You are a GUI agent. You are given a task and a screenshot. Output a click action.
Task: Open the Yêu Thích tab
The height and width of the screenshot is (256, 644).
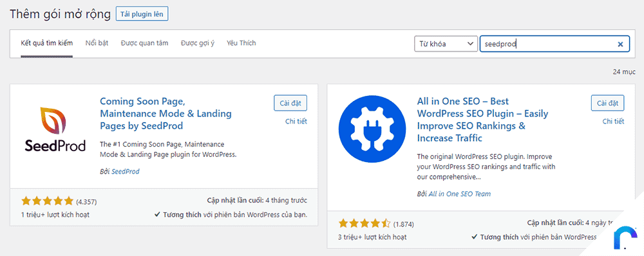coord(241,43)
